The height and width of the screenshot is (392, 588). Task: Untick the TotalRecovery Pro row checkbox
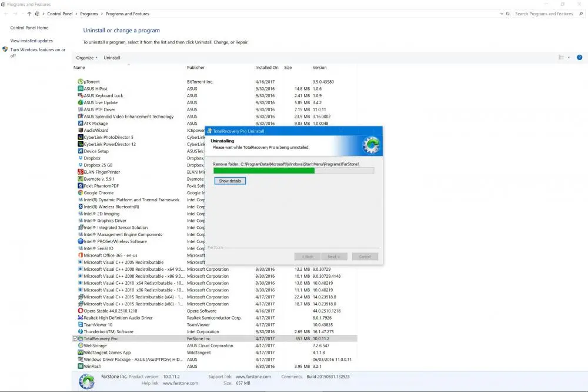pyautogui.click(x=75, y=338)
